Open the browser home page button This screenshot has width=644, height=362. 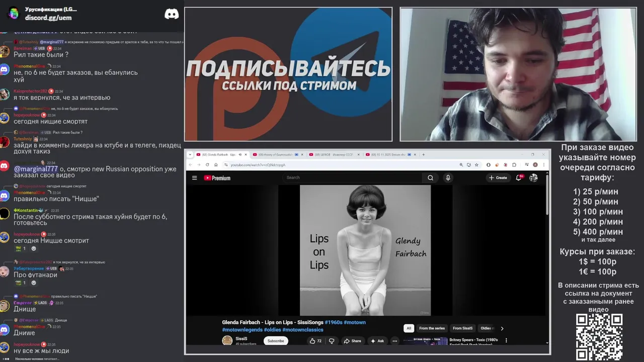pos(216,164)
